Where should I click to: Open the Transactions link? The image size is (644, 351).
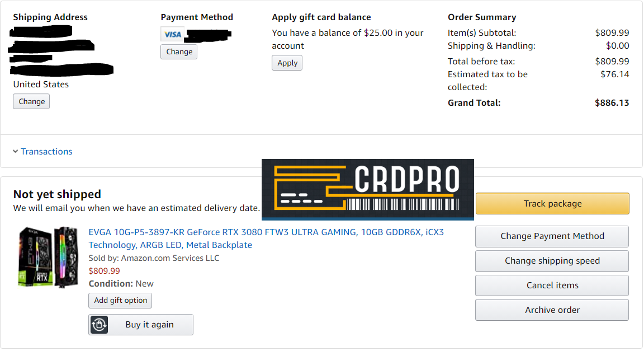coord(46,152)
